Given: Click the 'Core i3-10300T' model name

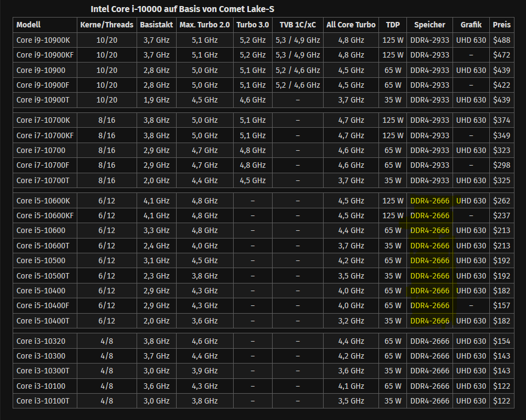Looking at the screenshot, I should [43, 370].
